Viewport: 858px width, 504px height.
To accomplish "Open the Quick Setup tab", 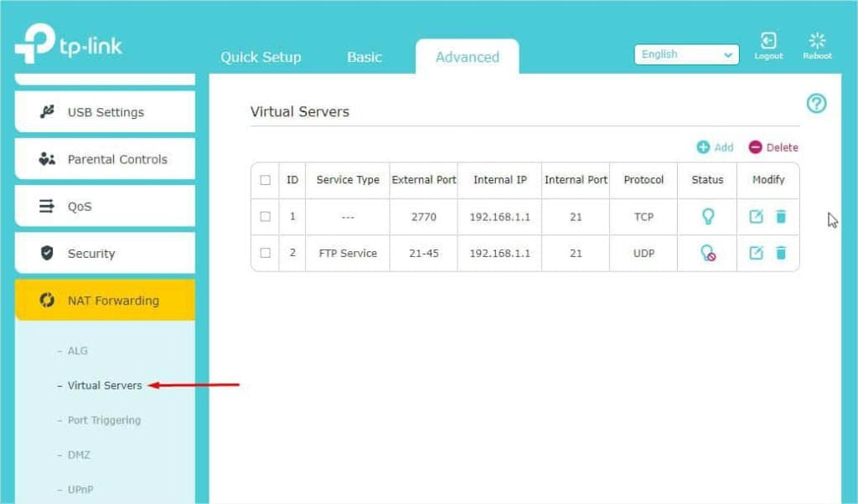I will click(261, 57).
